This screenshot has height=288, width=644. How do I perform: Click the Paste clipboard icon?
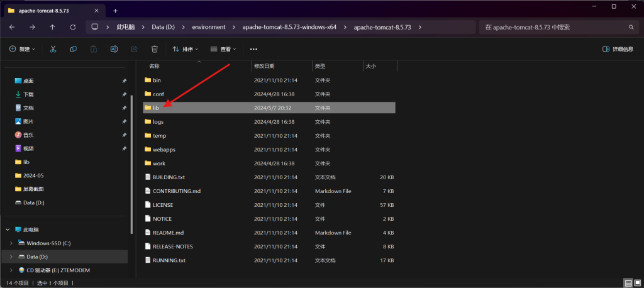tap(94, 49)
